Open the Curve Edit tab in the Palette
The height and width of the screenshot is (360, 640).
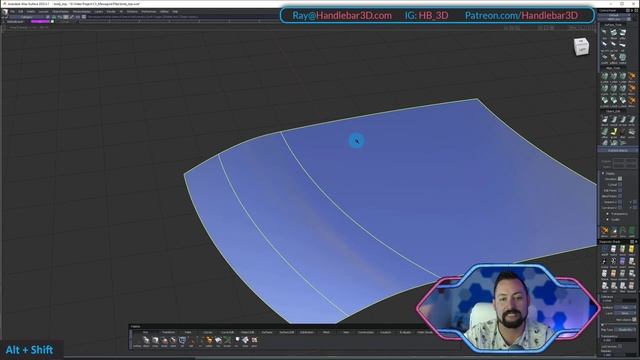(x=227, y=332)
